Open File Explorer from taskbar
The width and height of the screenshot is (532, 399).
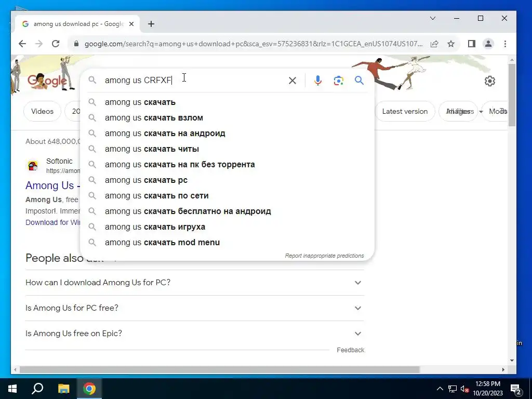(x=63, y=389)
